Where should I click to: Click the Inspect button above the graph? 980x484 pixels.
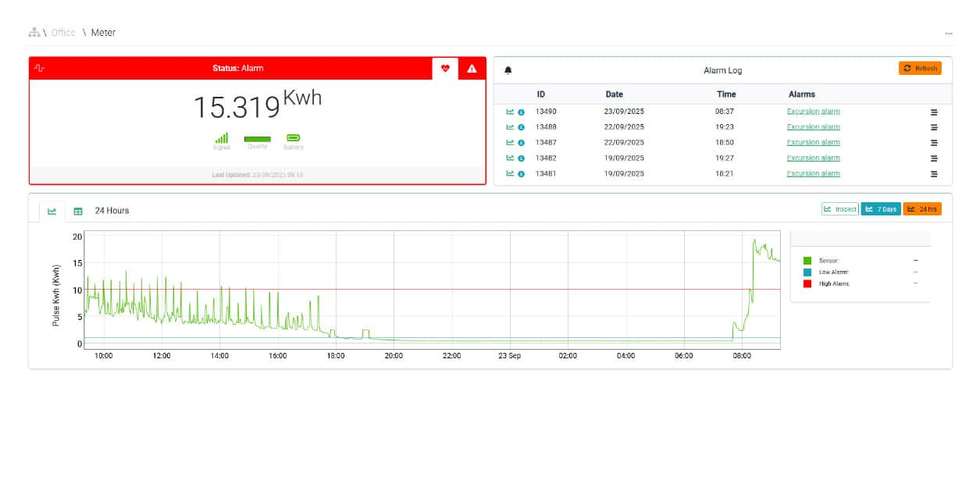(839, 208)
